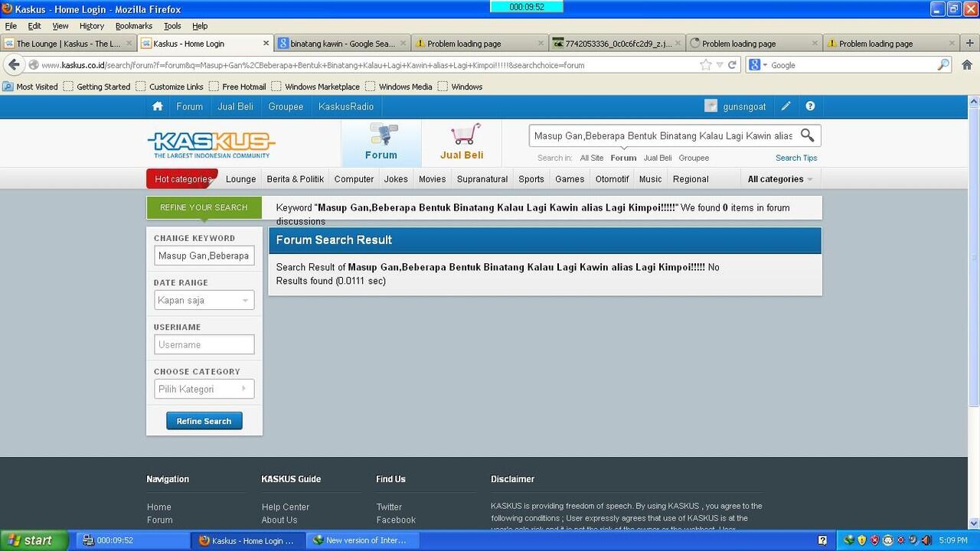Click the volume speaker icon in system tray
The image size is (980, 551).
(926, 540)
